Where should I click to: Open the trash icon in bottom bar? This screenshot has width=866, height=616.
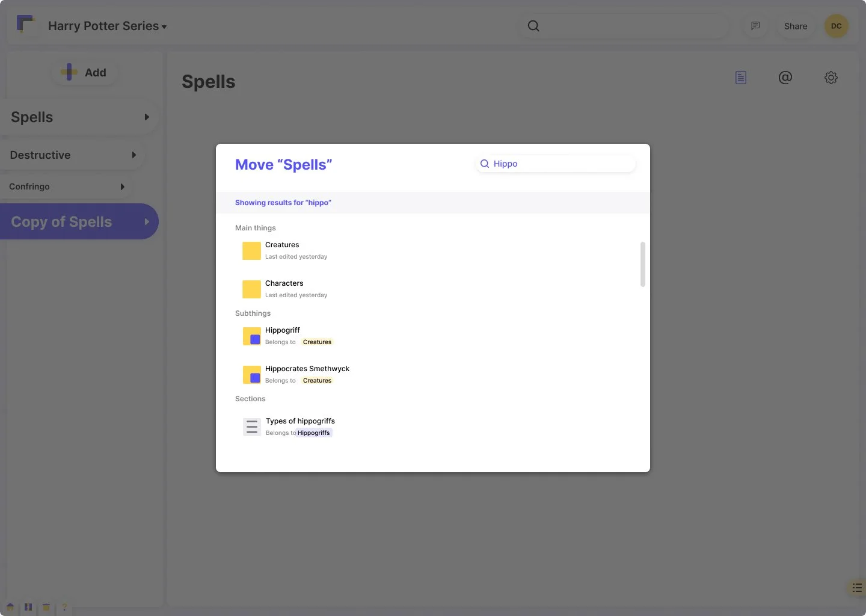46,607
